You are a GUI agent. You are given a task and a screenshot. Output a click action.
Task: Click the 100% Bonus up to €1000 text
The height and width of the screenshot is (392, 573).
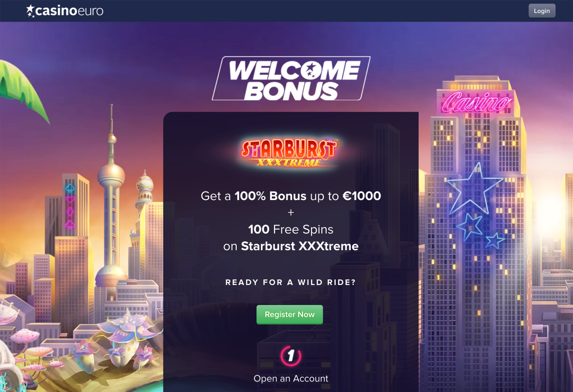[x=308, y=196]
